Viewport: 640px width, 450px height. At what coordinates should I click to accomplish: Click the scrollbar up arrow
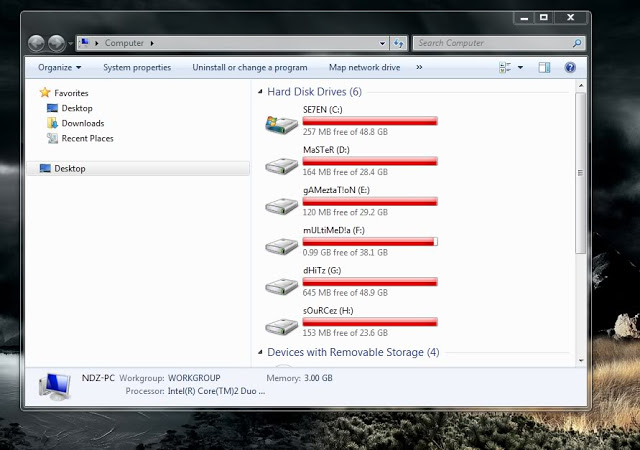(x=581, y=86)
